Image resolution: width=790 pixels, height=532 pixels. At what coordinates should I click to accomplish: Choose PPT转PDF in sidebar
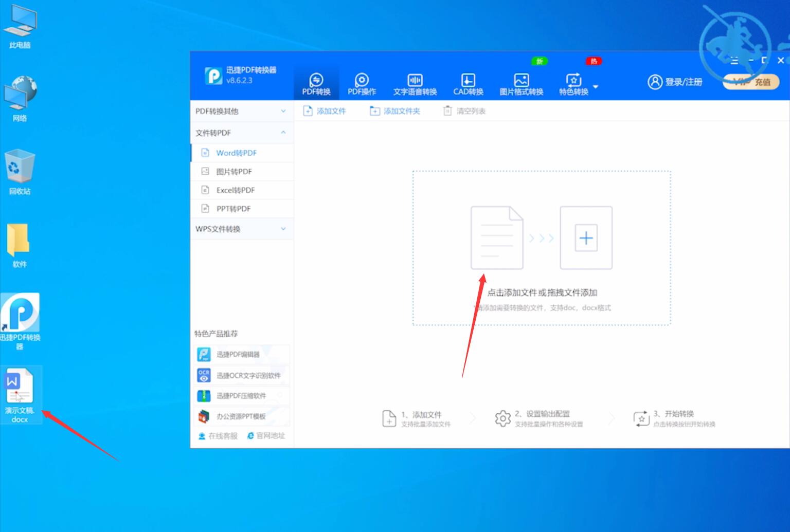click(242, 208)
